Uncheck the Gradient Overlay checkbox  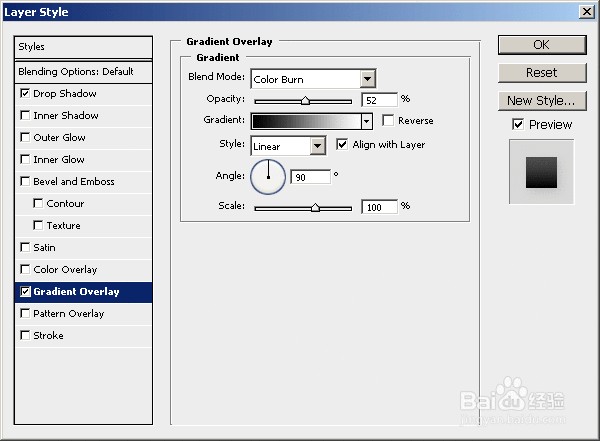[x=25, y=292]
